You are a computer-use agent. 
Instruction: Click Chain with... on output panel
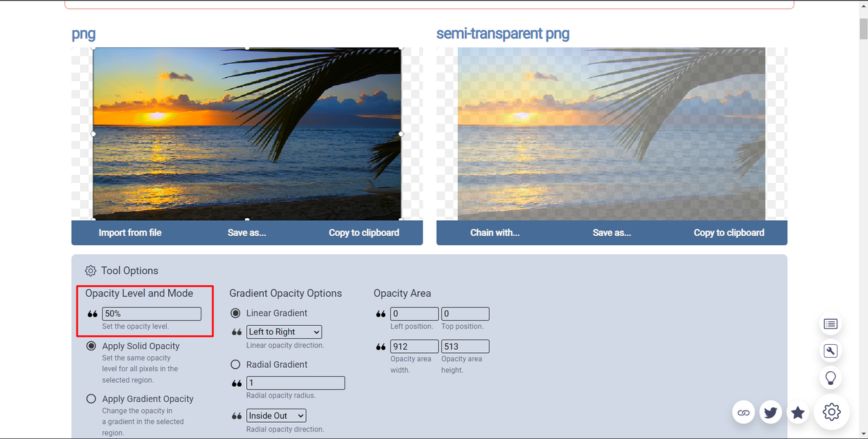pyautogui.click(x=494, y=232)
